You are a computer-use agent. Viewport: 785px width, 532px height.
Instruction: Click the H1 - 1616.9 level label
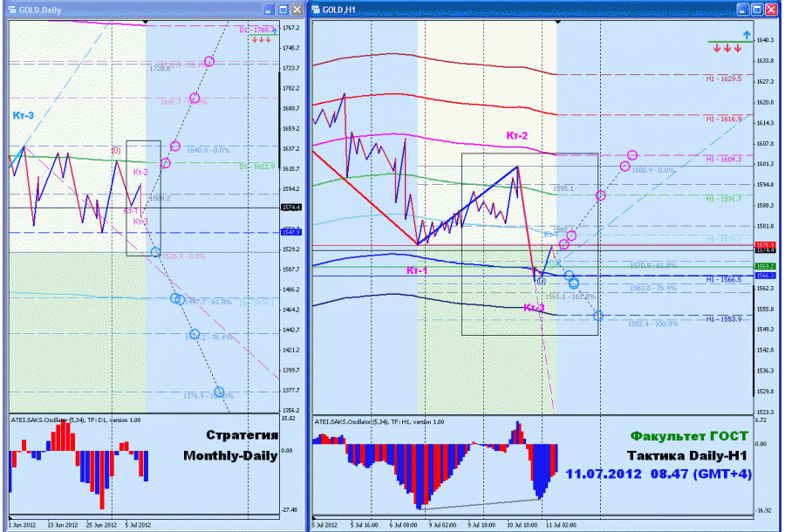(x=724, y=119)
